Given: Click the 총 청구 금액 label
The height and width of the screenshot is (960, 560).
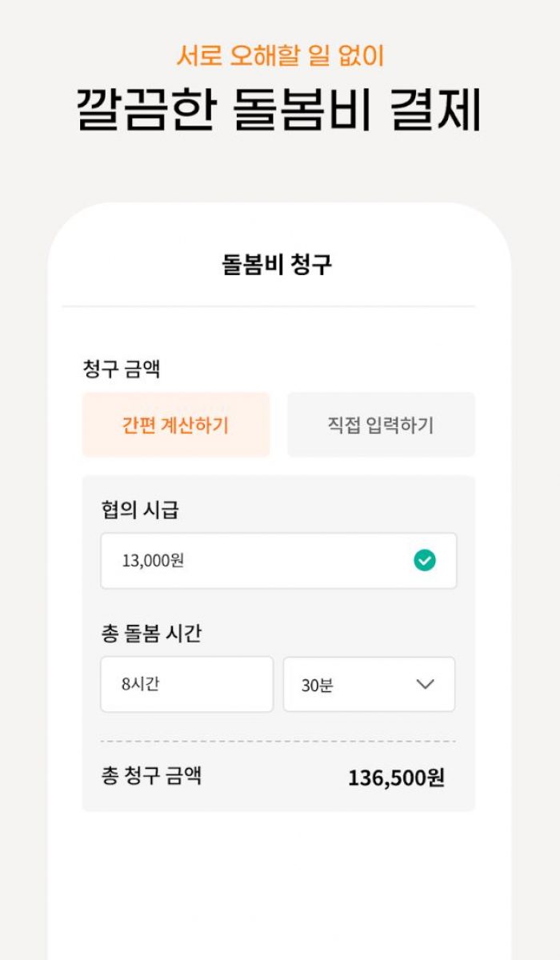Looking at the screenshot, I should [x=151, y=775].
